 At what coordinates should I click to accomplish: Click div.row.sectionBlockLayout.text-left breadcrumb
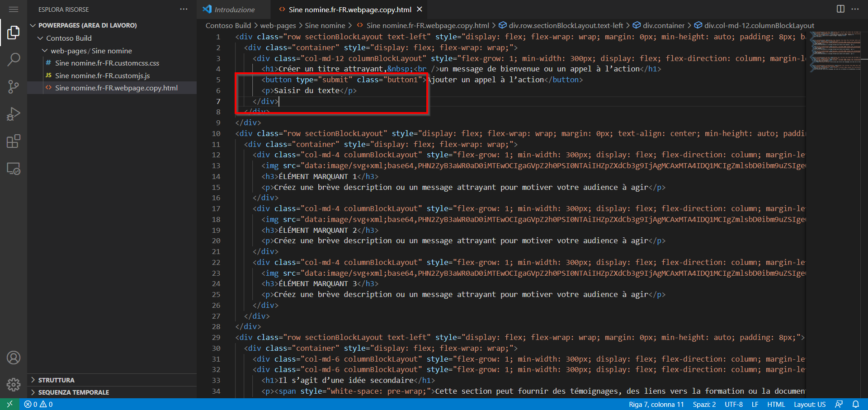pos(561,25)
